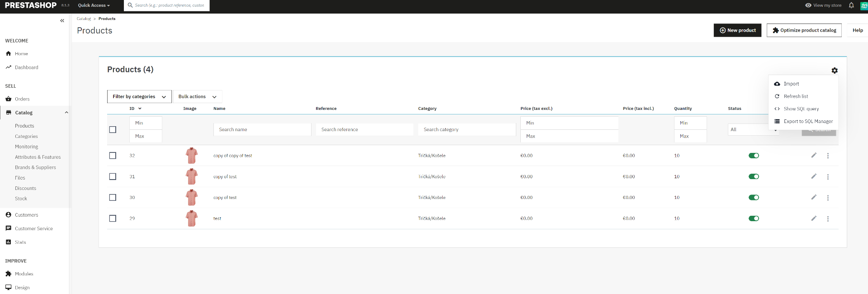
Task: Choose Export to SQL Manager
Action: point(803,121)
